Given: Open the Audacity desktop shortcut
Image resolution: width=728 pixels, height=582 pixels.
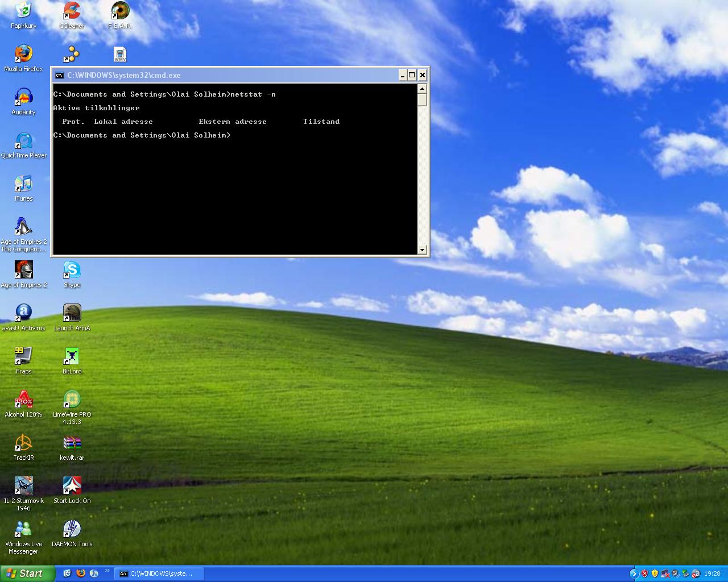Looking at the screenshot, I should tap(23, 102).
